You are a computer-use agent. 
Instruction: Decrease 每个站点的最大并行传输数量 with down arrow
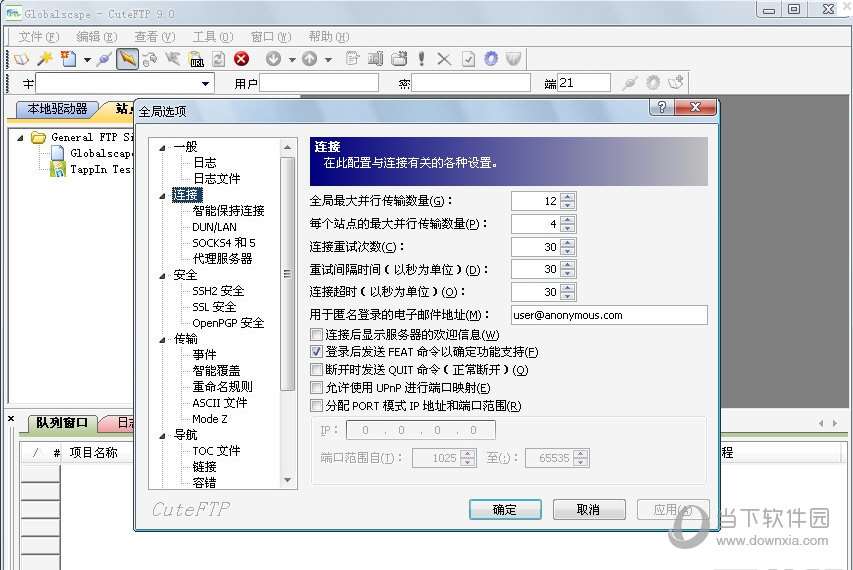[567, 228]
